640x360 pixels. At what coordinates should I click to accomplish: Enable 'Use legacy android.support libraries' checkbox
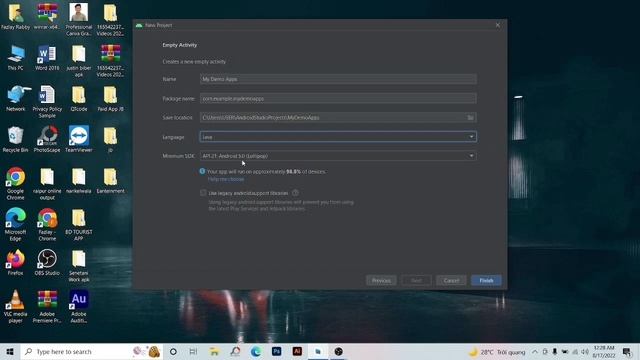tap(203, 193)
